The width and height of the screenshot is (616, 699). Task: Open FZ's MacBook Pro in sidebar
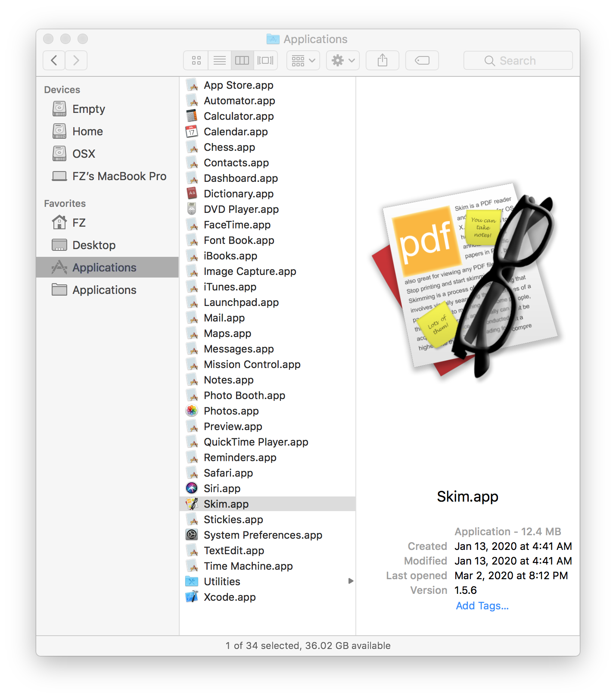[107, 176]
